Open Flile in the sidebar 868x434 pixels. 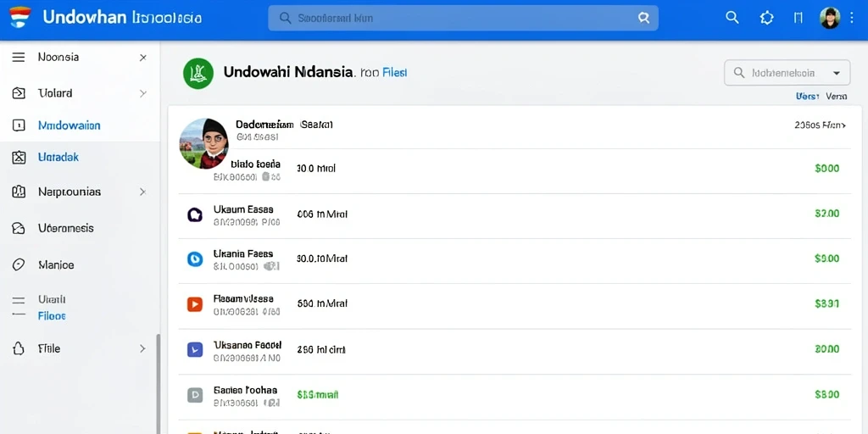[x=48, y=348]
